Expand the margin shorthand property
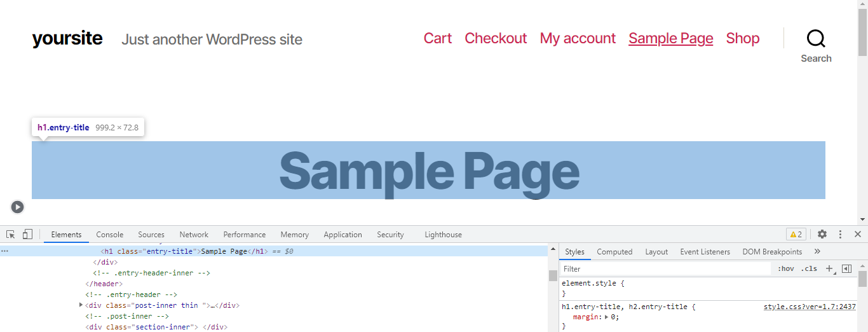The height and width of the screenshot is (332, 868). 606,317
